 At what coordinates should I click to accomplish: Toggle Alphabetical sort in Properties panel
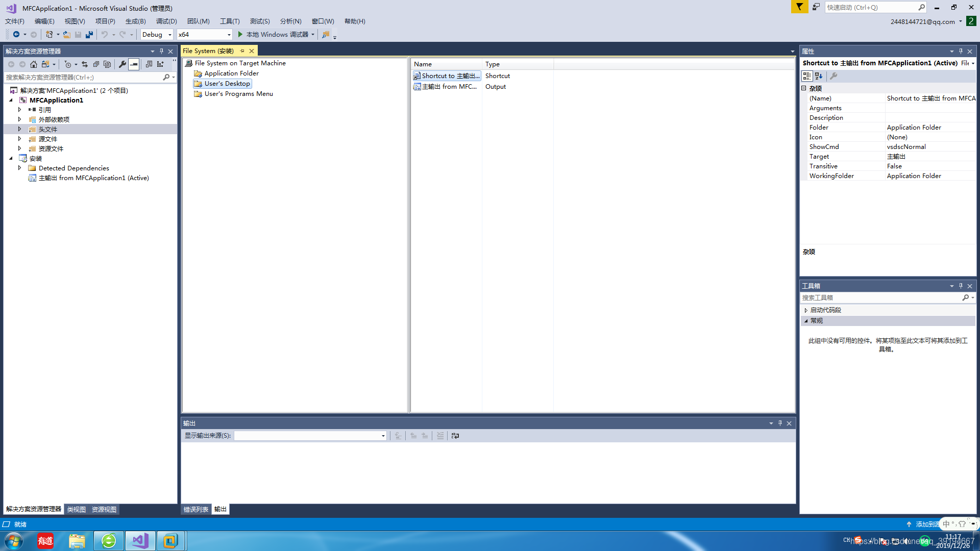(x=819, y=76)
